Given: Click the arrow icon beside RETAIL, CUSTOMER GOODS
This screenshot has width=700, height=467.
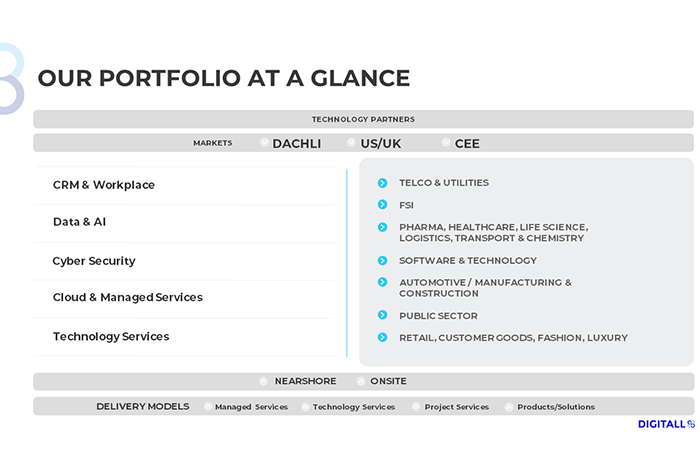Looking at the screenshot, I should click(x=383, y=337).
